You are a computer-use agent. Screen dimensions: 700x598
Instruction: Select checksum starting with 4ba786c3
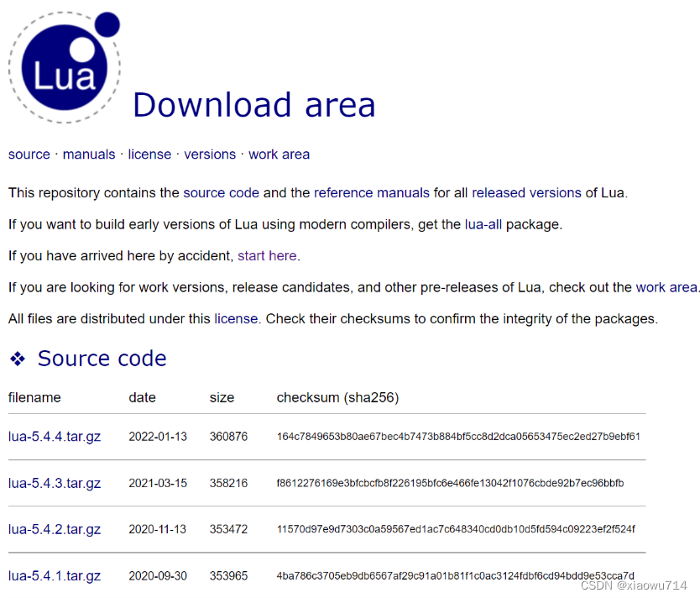click(x=456, y=576)
